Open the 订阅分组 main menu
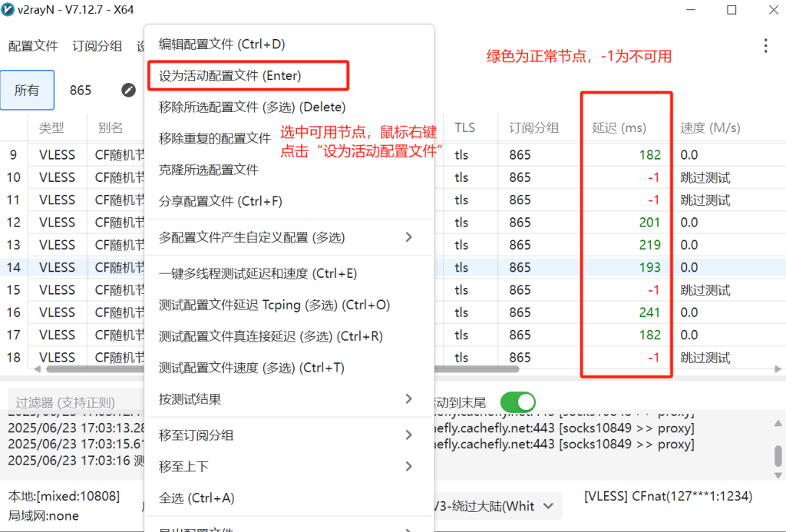786x532 pixels. (97, 46)
